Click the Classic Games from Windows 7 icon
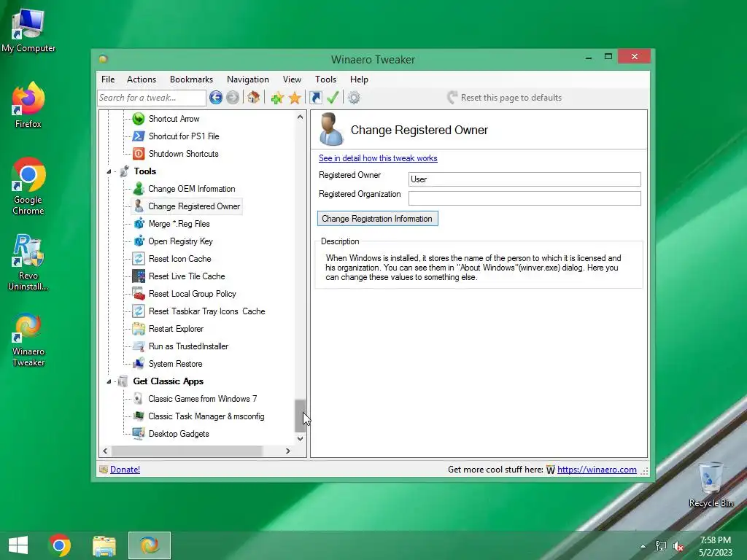Screen dimensions: 747x560 (x=138, y=399)
